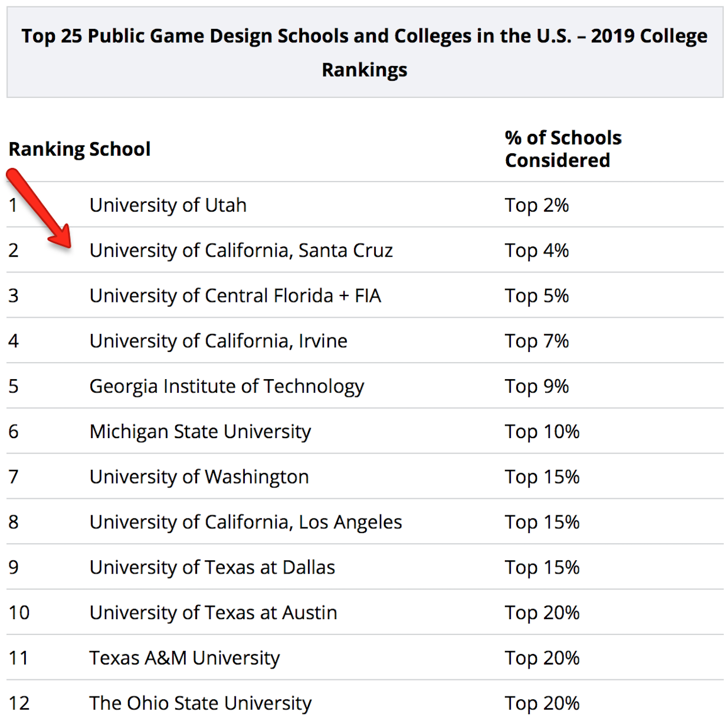This screenshot has width=728, height=717.
Task: Click Michigan State University name
Action: click(x=200, y=432)
